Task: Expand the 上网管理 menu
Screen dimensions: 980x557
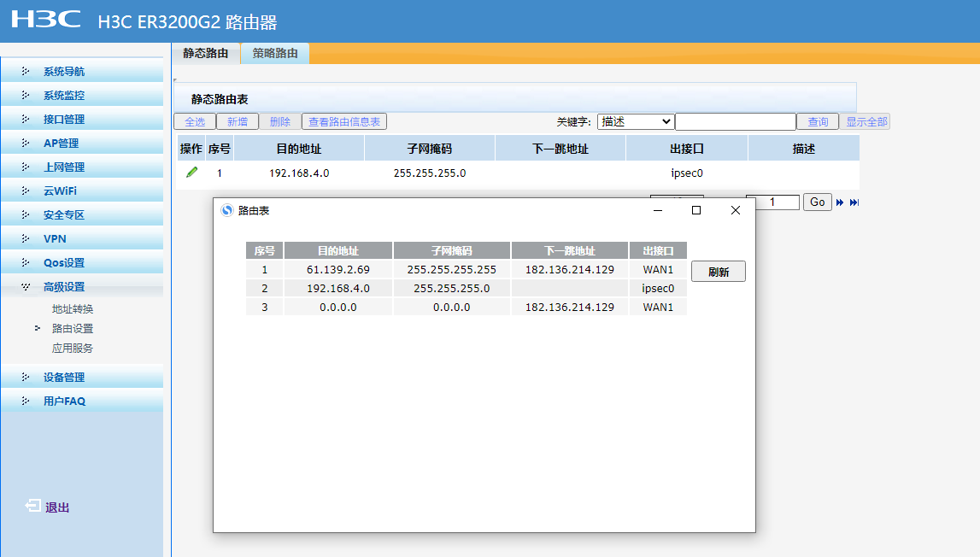Action: pyautogui.click(x=83, y=167)
